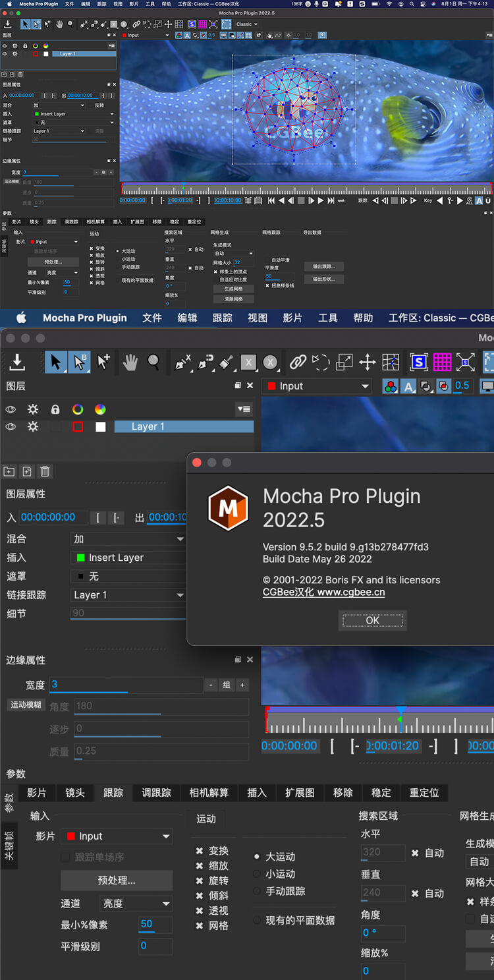Pick the X-spline pen tool in enlarged toolbar
494x980 pixels.
(182, 362)
